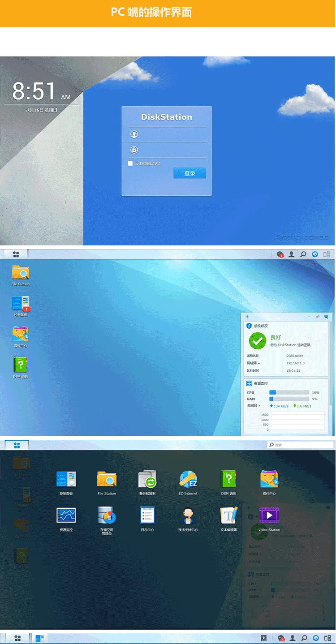Minimize the widget panel with the dash icon
The height and width of the screenshot is (644, 336).
[309, 317]
